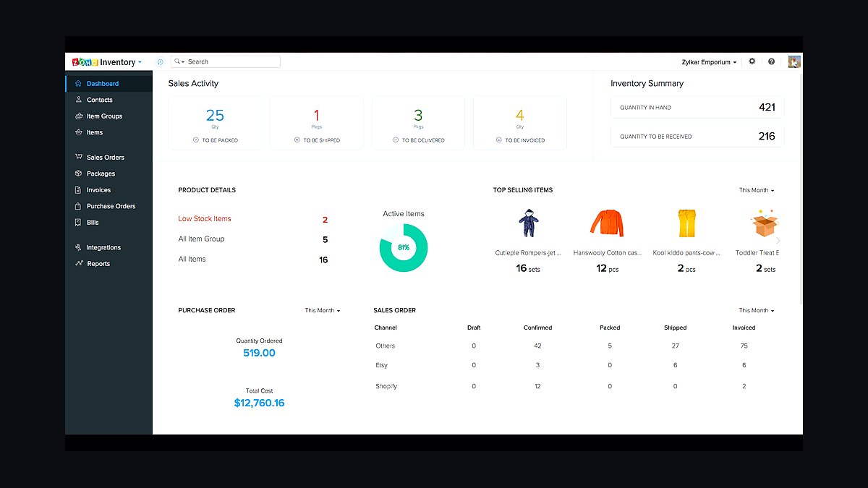The width and height of the screenshot is (868, 488).
Task: Open Low Stock Items link
Action: (205, 218)
